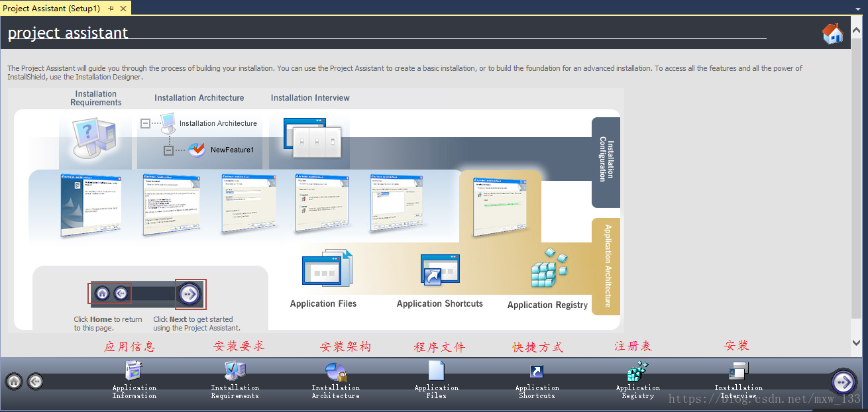The height and width of the screenshot is (412, 868).
Task: Click the highlighted installer dialog thumbnail
Action: coord(500,207)
